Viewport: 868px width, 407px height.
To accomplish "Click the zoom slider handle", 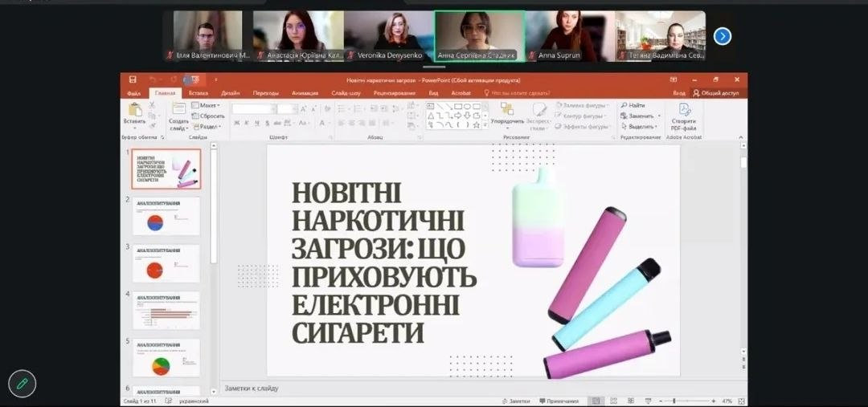I will pyautogui.click(x=674, y=401).
